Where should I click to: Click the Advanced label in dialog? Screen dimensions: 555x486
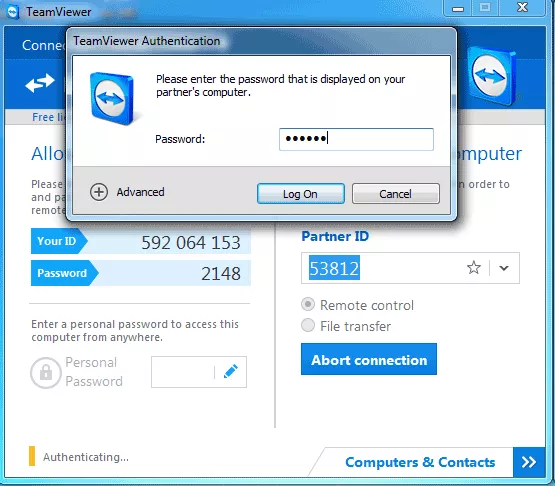coord(141,192)
